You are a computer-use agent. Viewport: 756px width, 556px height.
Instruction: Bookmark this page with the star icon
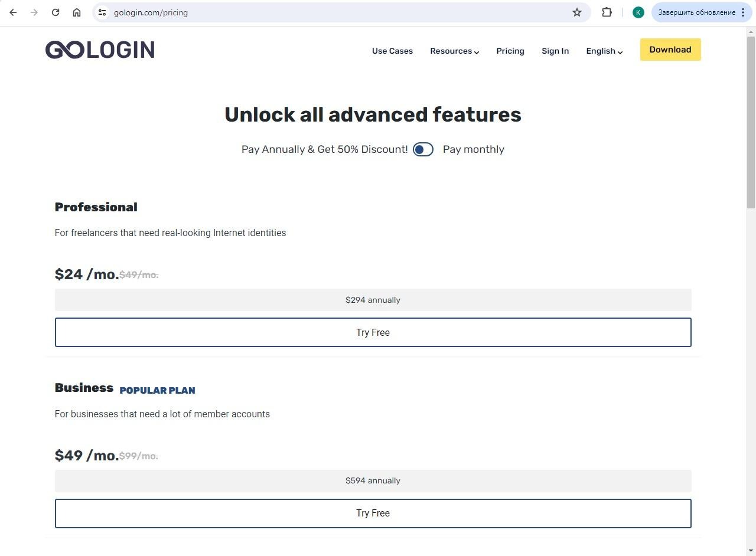(577, 12)
